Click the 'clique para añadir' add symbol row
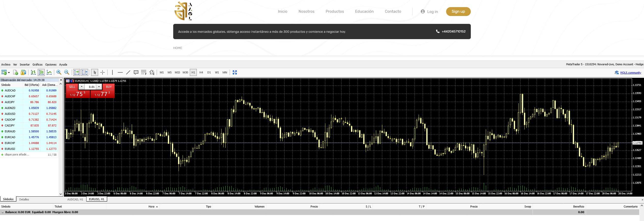This screenshot has height=221, width=644. (x=29, y=154)
